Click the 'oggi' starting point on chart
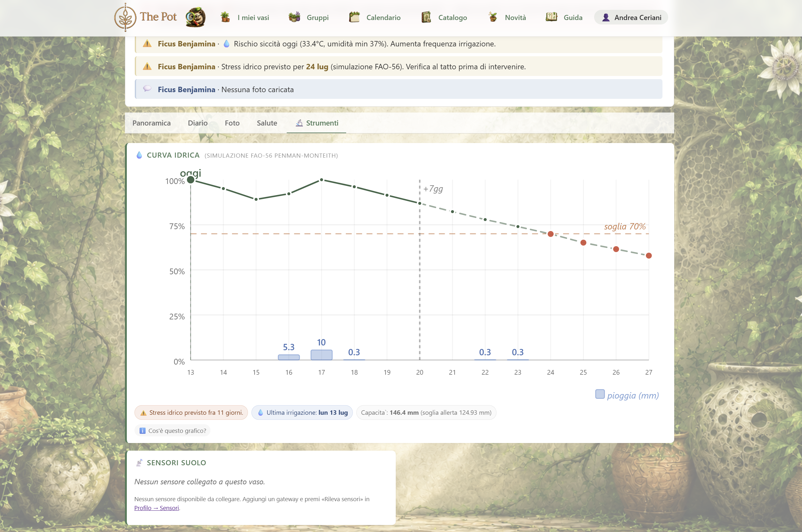The height and width of the screenshot is (532, 802). 191,180
